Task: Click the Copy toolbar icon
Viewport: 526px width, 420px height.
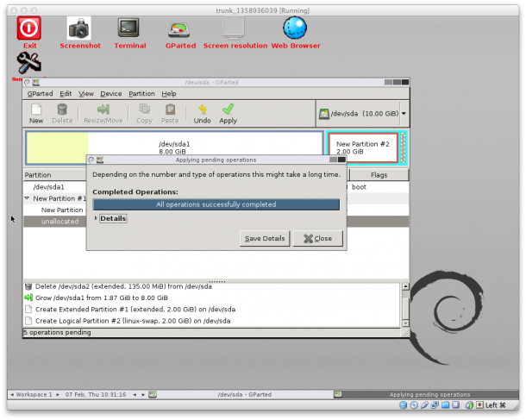Action: point(145,110)
